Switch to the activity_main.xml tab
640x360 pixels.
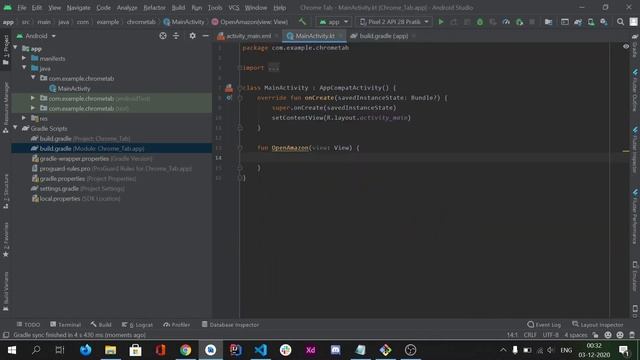[x=248, y=36]
